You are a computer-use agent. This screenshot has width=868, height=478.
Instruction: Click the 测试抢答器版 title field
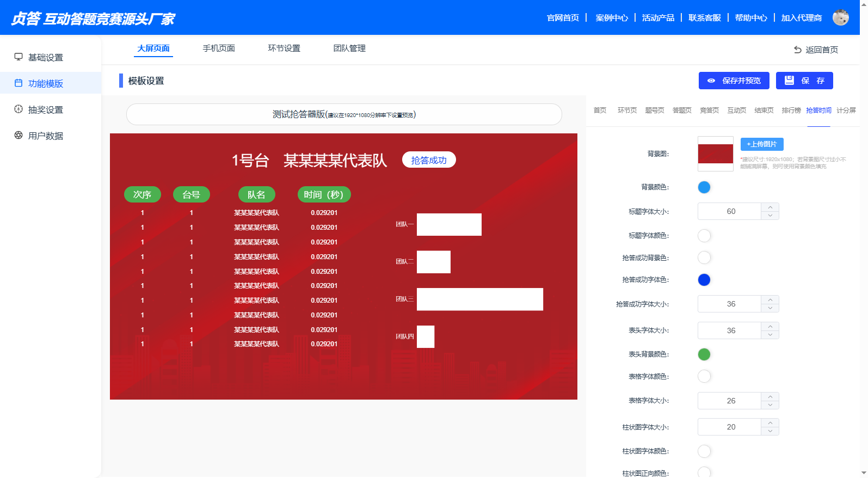coord(344,114)
